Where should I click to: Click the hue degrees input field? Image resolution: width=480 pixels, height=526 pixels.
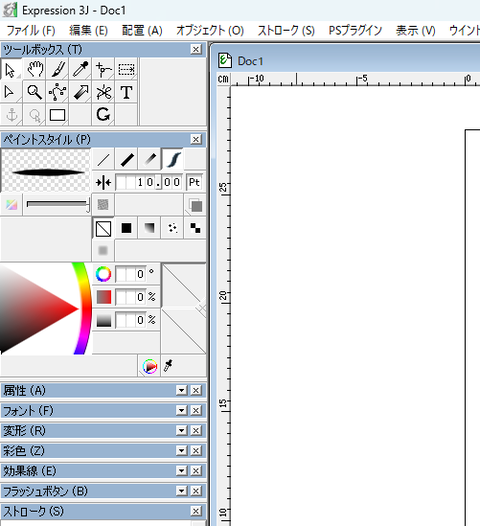[x=131, y=274]
